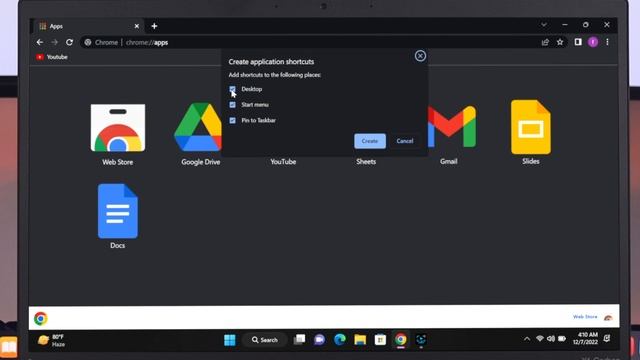Open the tab search chevron

[544, 25]
